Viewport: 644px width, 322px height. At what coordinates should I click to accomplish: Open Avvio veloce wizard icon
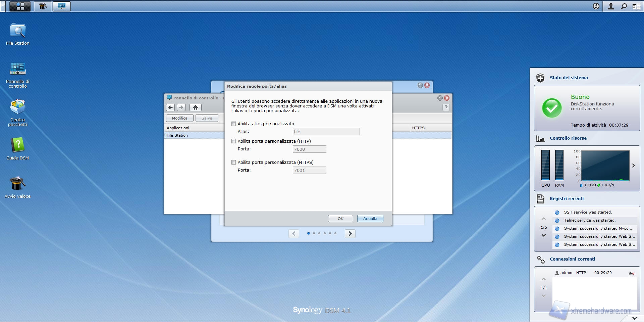[x=17, y=184]
